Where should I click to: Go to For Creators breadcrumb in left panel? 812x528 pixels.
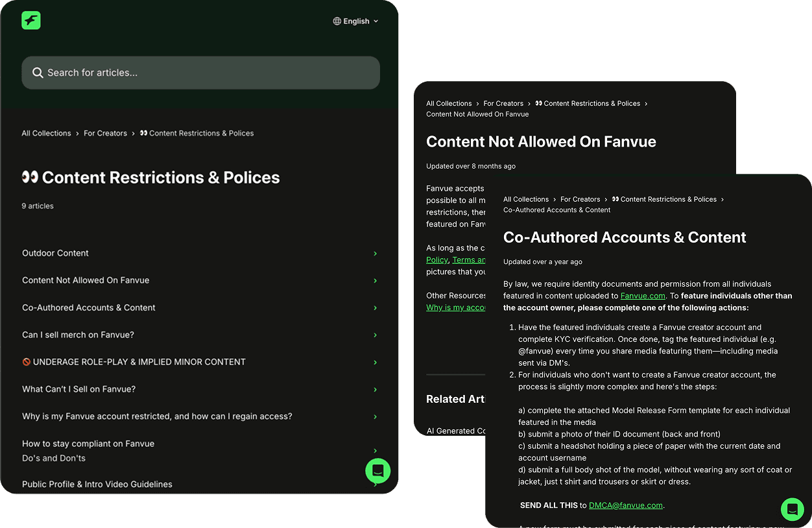(x=105, y=133)
